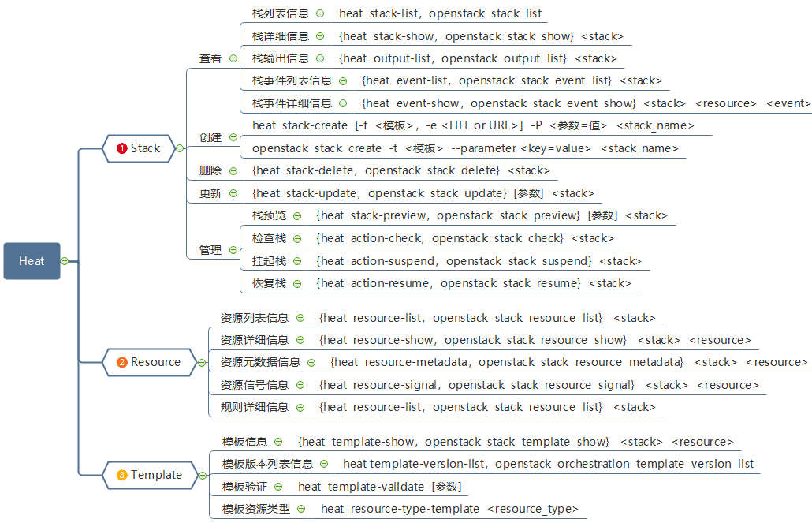Collapse the 栈预览 node
812x523 pixels.
coord(297,216)
